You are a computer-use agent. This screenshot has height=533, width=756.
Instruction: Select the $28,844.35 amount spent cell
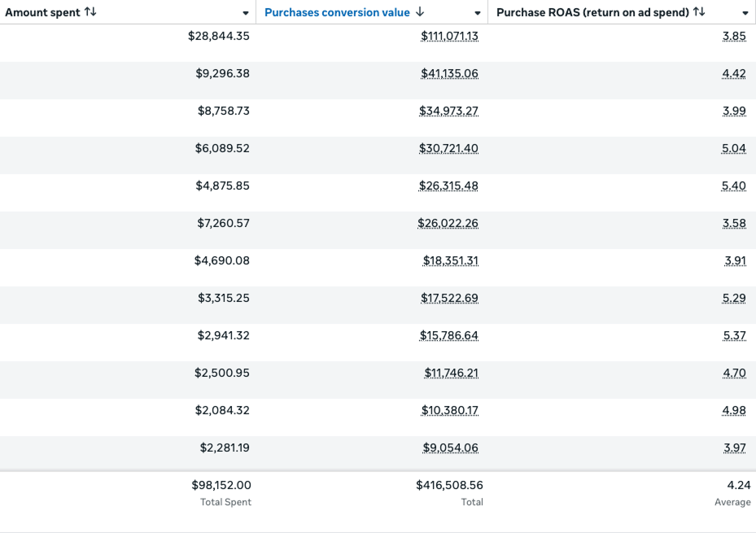(219, 37)
